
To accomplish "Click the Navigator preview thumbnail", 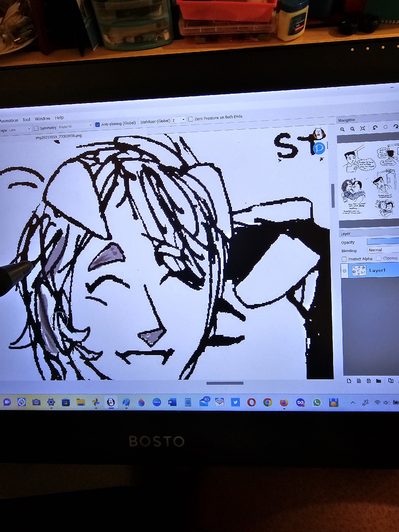I will 368,181.
